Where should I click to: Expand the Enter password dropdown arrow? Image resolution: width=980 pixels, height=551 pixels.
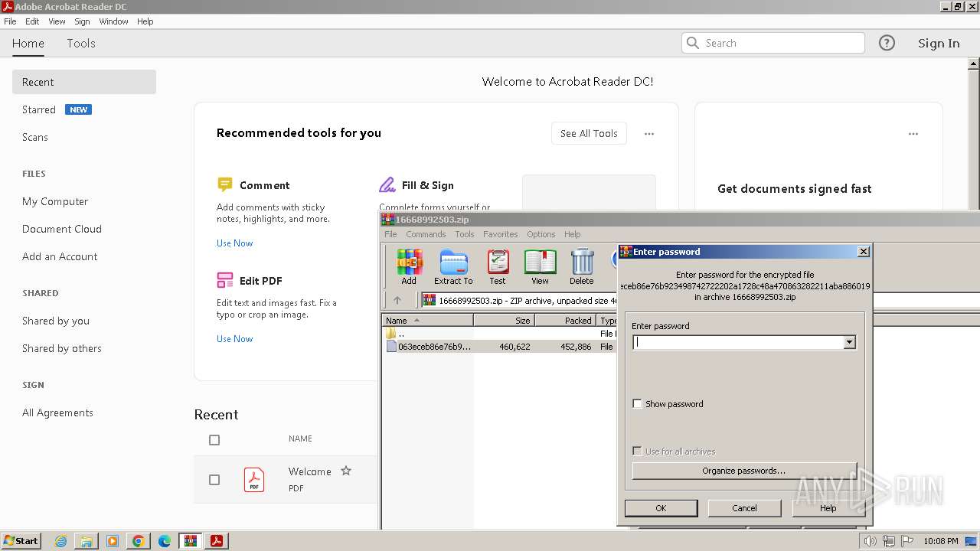tap(849, 343)
